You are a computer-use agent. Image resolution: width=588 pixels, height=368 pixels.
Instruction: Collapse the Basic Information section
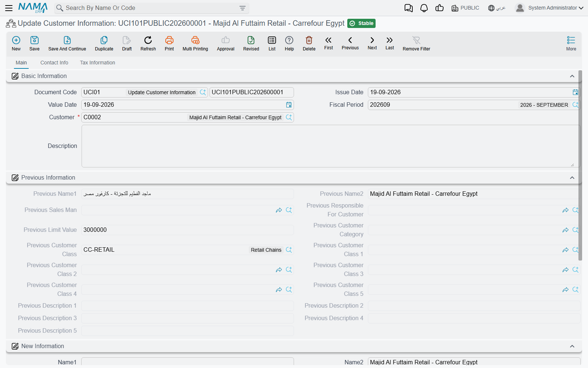572,76
